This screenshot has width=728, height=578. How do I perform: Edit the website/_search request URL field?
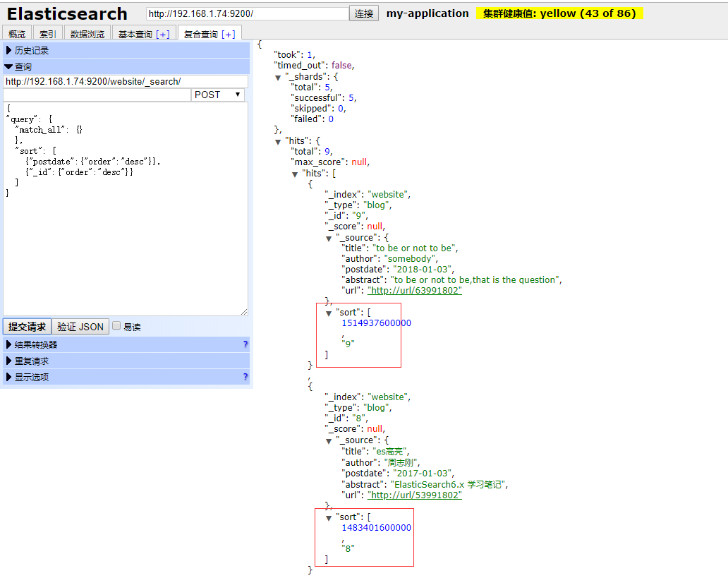click(126, 81)
